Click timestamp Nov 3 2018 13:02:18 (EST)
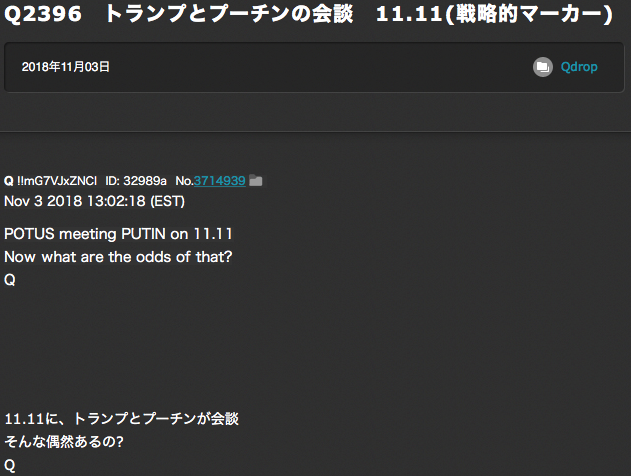This screenshot has height=476, width=631. tap(94, 201)
